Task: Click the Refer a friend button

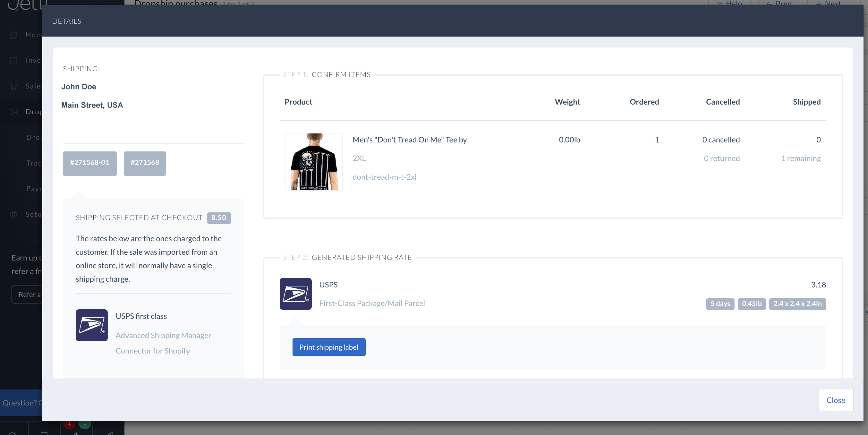Action: coord(28,294)
